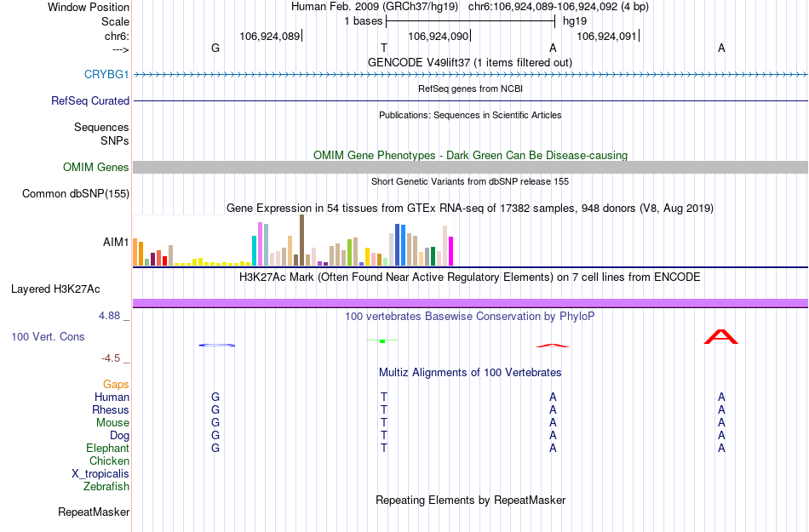The image size is (809, 532).
Task: Click the chr6: ruler label
Action: [117, 36]
